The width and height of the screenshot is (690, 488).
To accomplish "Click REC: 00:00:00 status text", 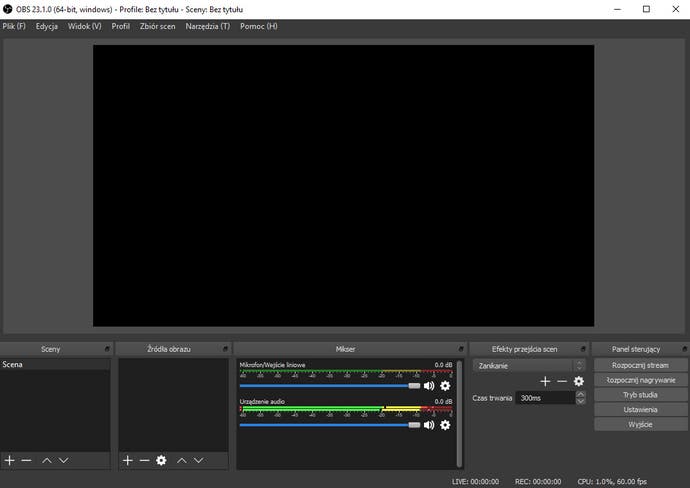I will (x=538, y=481).
